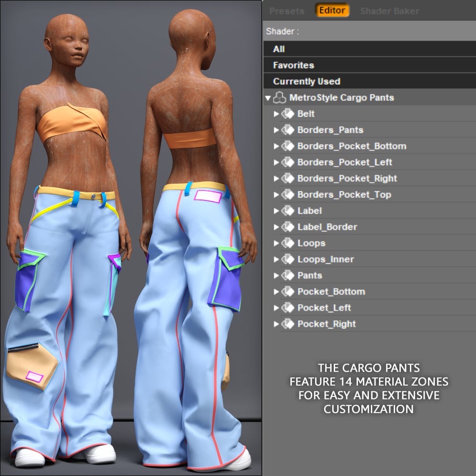Select the MetroStyle Cargo Pants label
476x476 pixels.
coord(341,98)
